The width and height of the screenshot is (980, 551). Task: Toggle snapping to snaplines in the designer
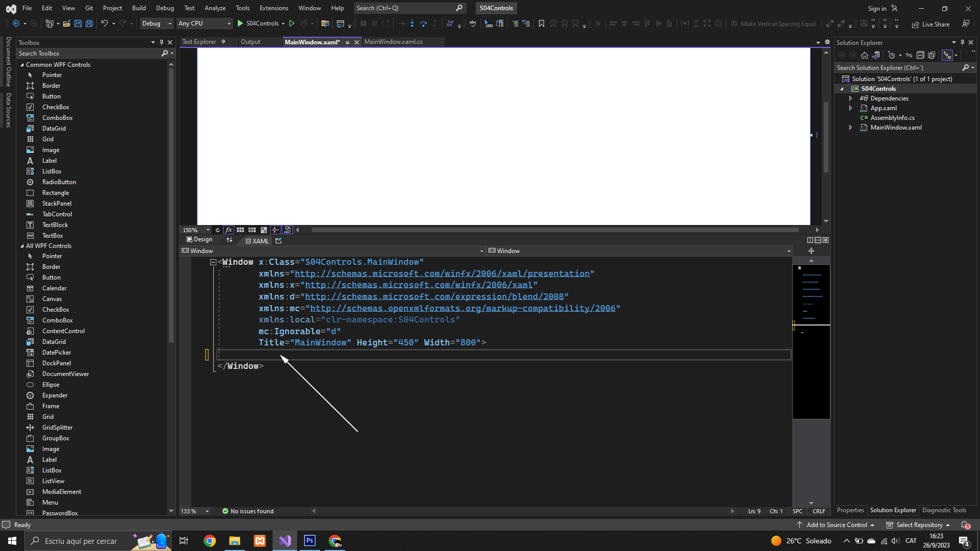coord(276,230)
